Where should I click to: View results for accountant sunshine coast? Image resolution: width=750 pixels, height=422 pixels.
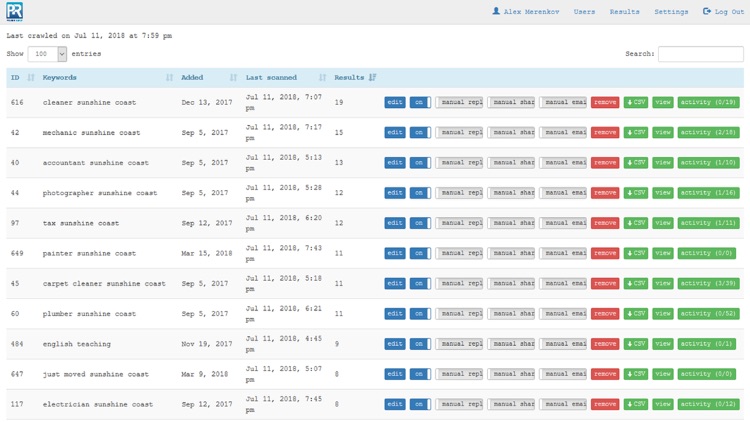pyautogui.click(x=662, y=163)
